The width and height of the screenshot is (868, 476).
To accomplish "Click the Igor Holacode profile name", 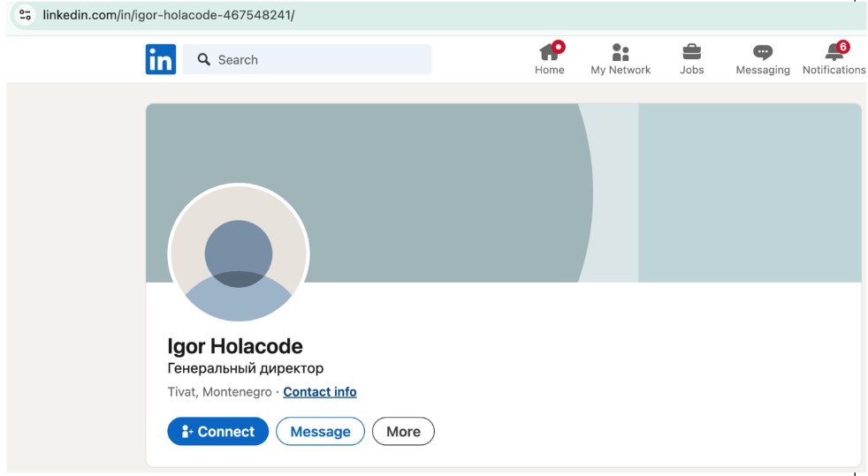I will [x=235, y=346].
